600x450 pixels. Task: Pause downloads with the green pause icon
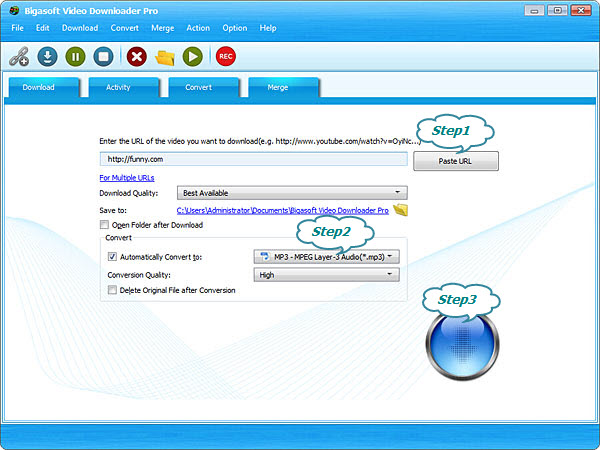tap(75, 57)
